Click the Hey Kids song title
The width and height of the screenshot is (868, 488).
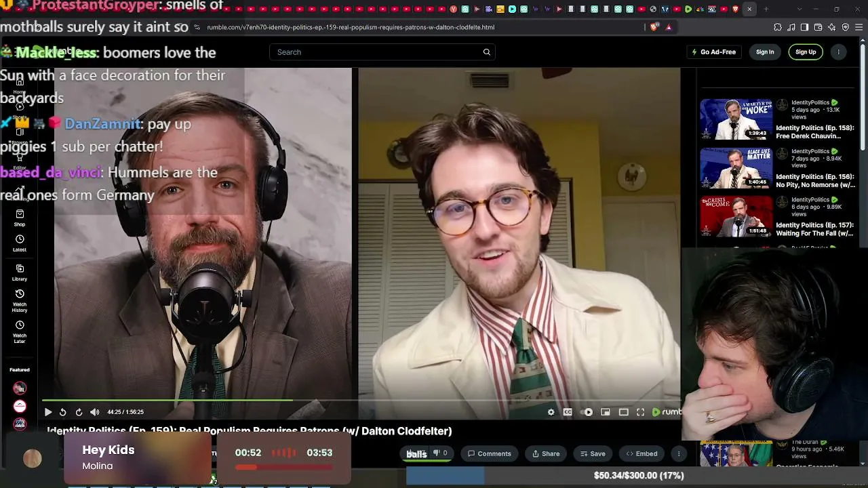(x=108, y=450)
